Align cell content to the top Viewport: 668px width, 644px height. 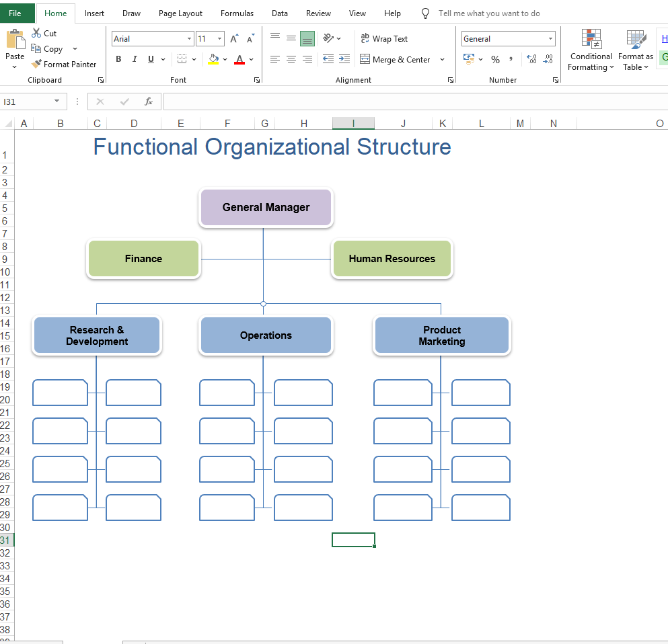click(275, 36)
